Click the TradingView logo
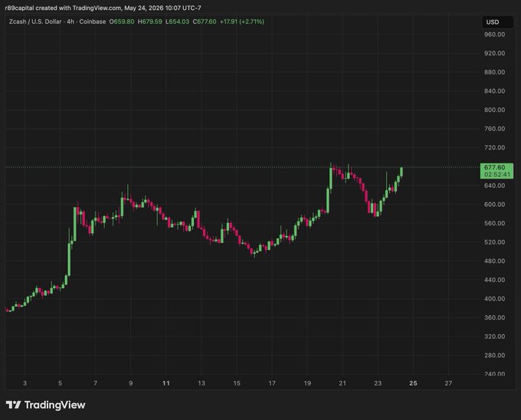This screenshot has height=420, width=521. [x=46, y=405]
